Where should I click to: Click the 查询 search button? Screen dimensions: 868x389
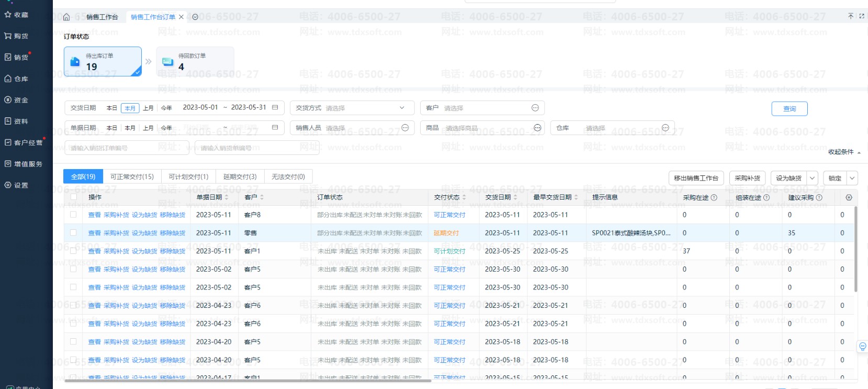point(789,109)
